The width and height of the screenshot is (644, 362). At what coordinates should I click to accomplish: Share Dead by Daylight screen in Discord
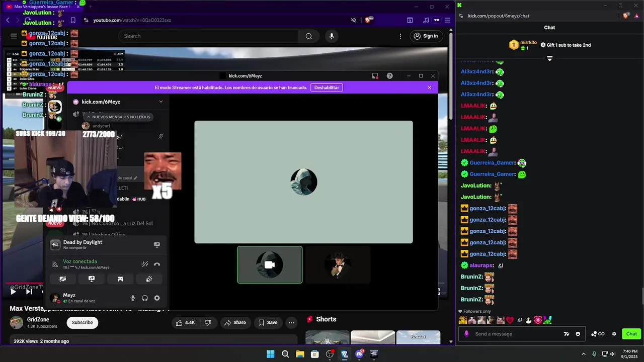157,245
